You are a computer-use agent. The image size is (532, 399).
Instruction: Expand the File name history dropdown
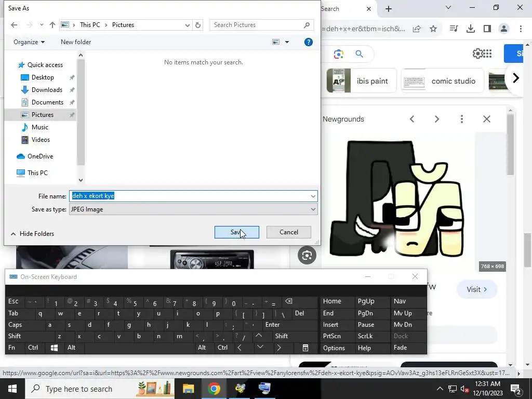(x=313, y=196)
